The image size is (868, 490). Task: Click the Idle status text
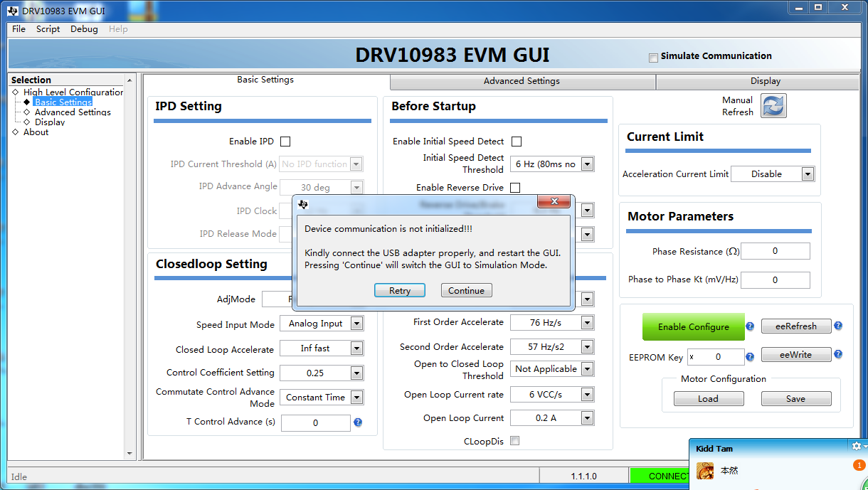(x=19, y=476)
